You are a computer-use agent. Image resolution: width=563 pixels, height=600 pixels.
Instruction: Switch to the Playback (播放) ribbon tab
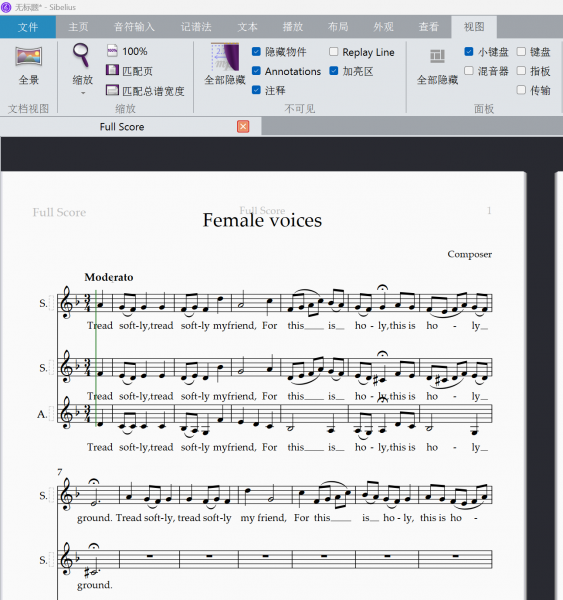click(x=293, y=27)
